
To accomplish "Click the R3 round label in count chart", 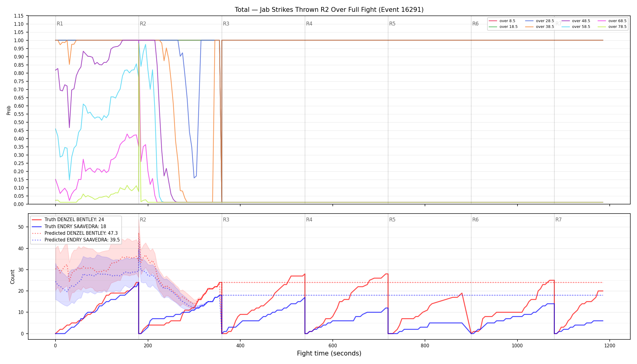I will [x=226, y=220].
